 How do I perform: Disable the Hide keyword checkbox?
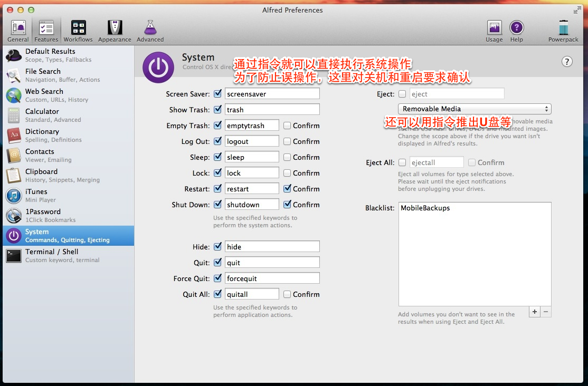[x=217, y=247]
